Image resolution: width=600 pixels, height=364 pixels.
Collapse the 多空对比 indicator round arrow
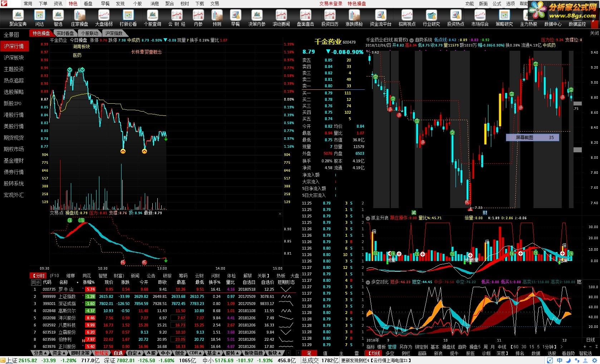click(368, 282)
